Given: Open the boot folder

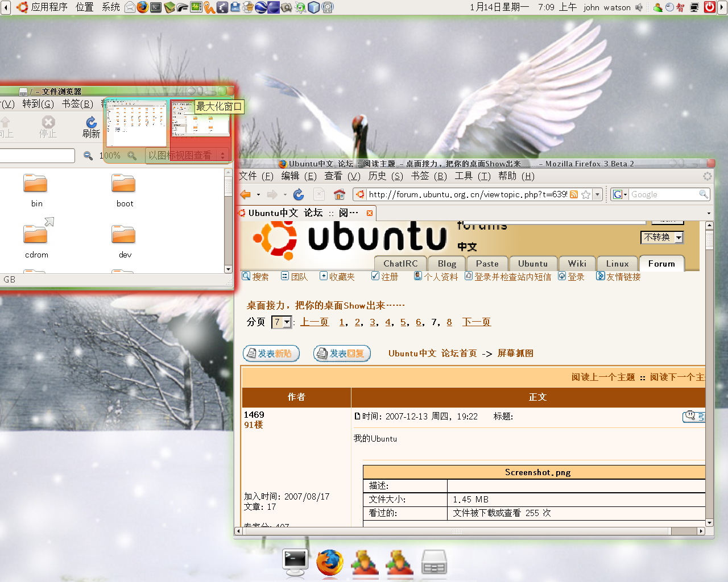Looking at the screenshot, I should 124,191.
